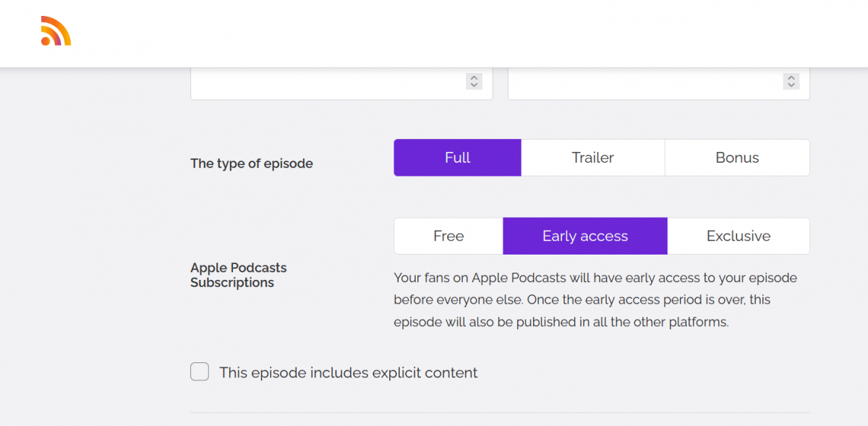Image resolution: width=868 pixels, height=426 pixels.
Task: Mark episode as Bonus type
Action: [736, 157]
